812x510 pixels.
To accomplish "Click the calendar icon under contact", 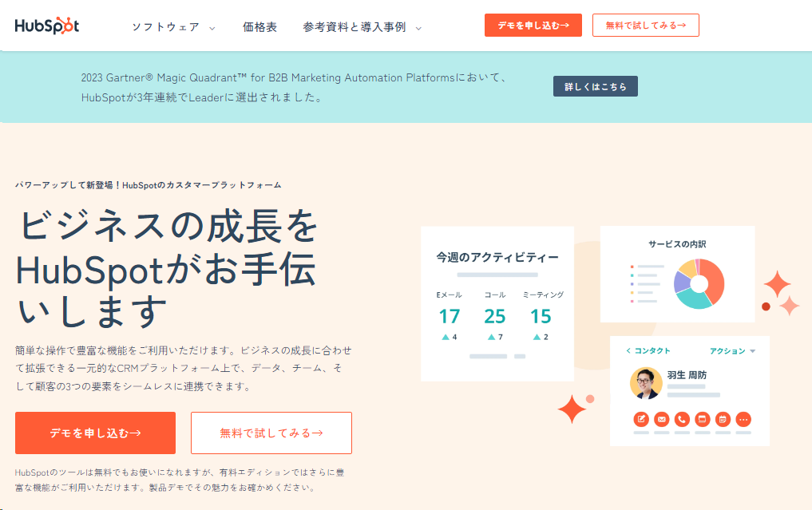I will (x=723, y=419).
